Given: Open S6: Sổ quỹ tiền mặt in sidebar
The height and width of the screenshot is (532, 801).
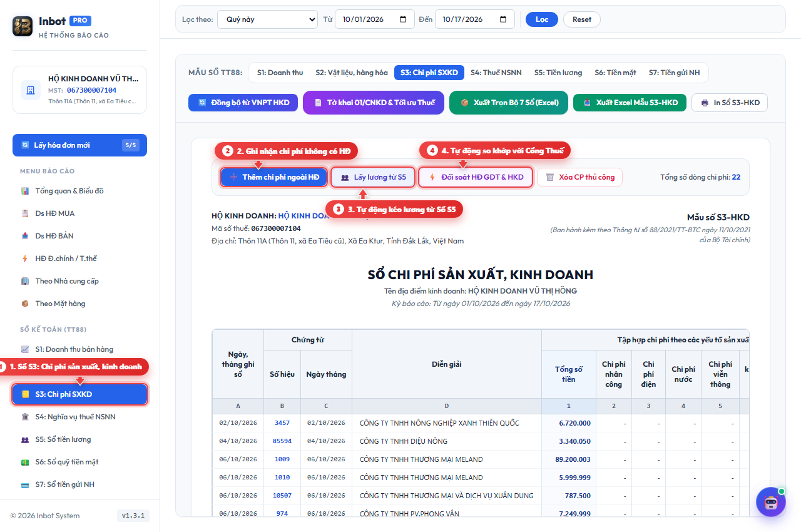Looking at the screenshot, I should click(79, 462).
